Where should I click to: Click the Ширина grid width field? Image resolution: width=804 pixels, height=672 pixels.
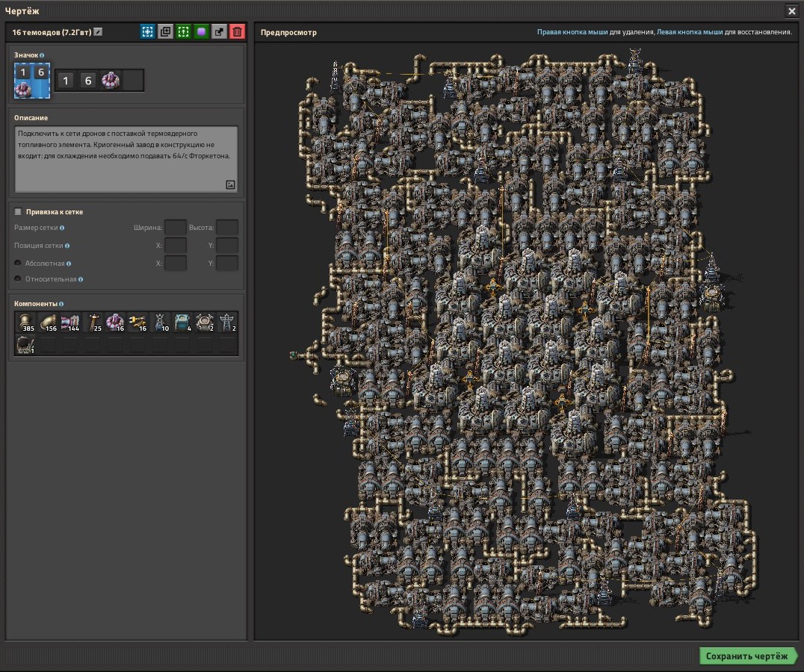point(176,228)
